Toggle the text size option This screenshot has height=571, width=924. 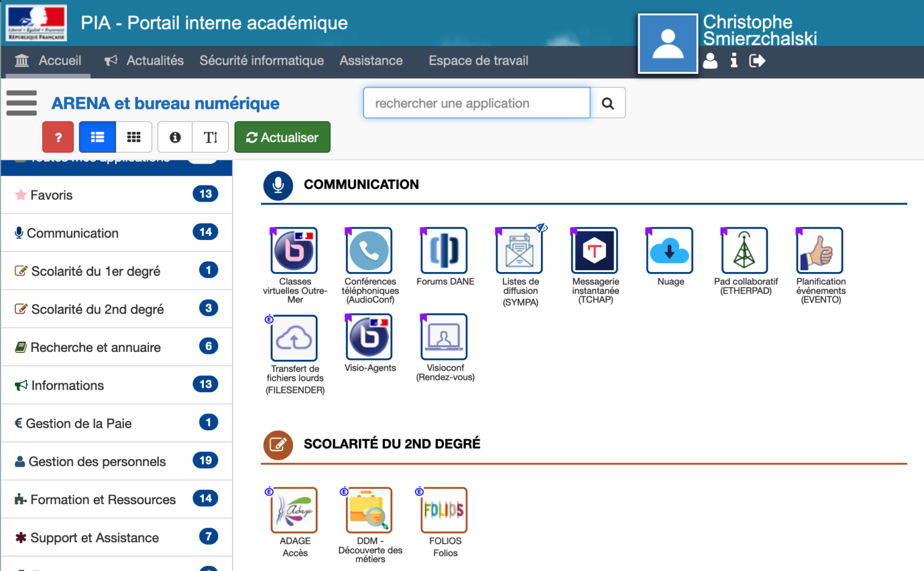211,137
